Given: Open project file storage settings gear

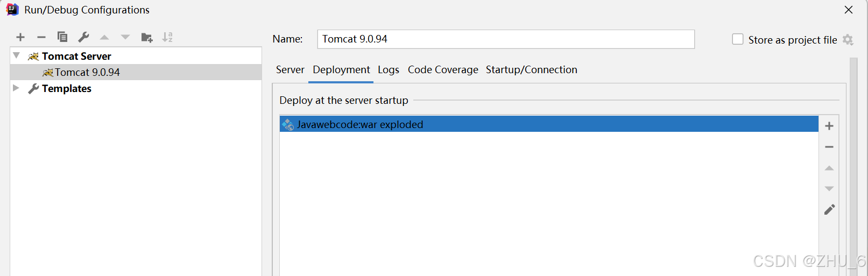Looking at the screenshot, I should click(x=848, y=40).
